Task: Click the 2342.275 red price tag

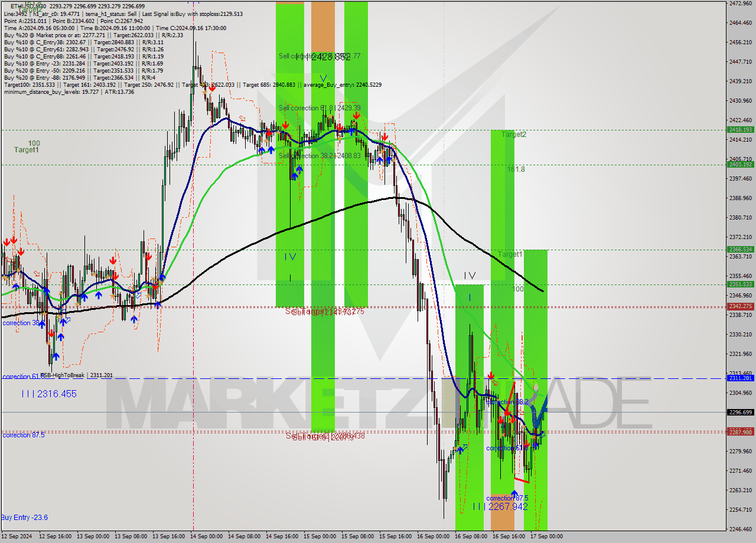Action: 740,306
